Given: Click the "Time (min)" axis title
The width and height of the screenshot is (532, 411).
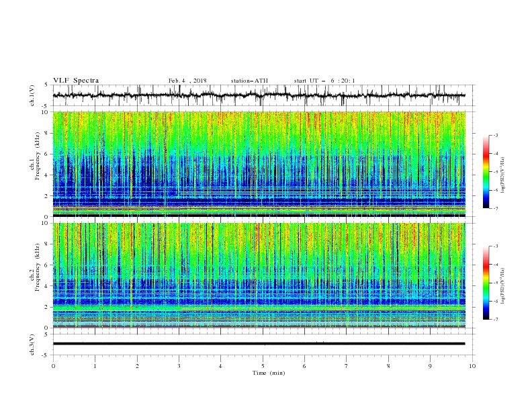Looking at the screenshot, I should coord(269,373).
